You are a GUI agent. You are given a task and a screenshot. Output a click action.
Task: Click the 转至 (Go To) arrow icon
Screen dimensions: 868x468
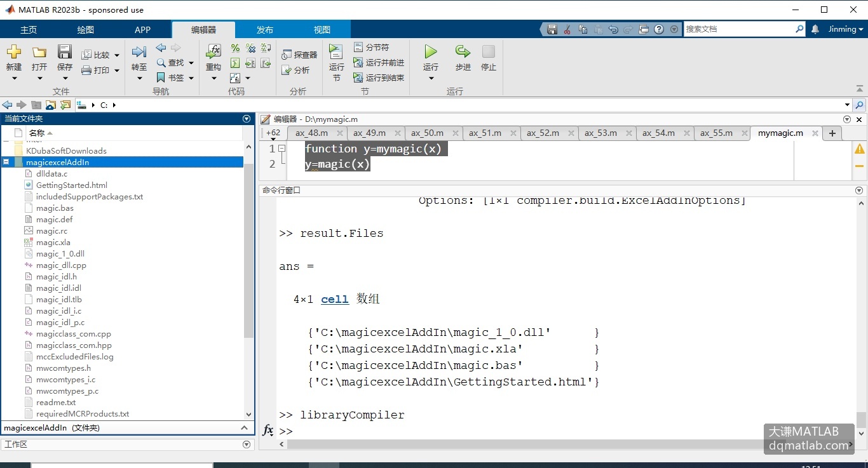139,52
